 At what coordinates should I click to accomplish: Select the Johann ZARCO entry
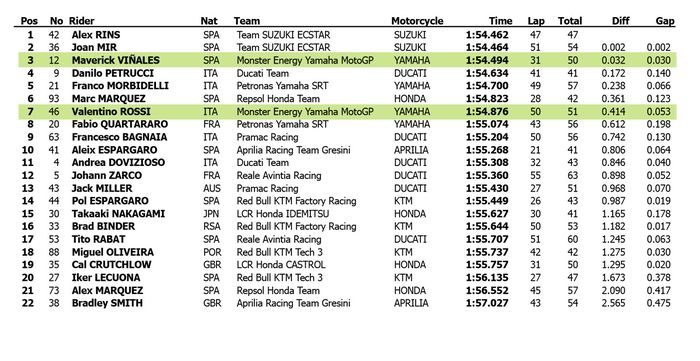(x=107, y=175)
